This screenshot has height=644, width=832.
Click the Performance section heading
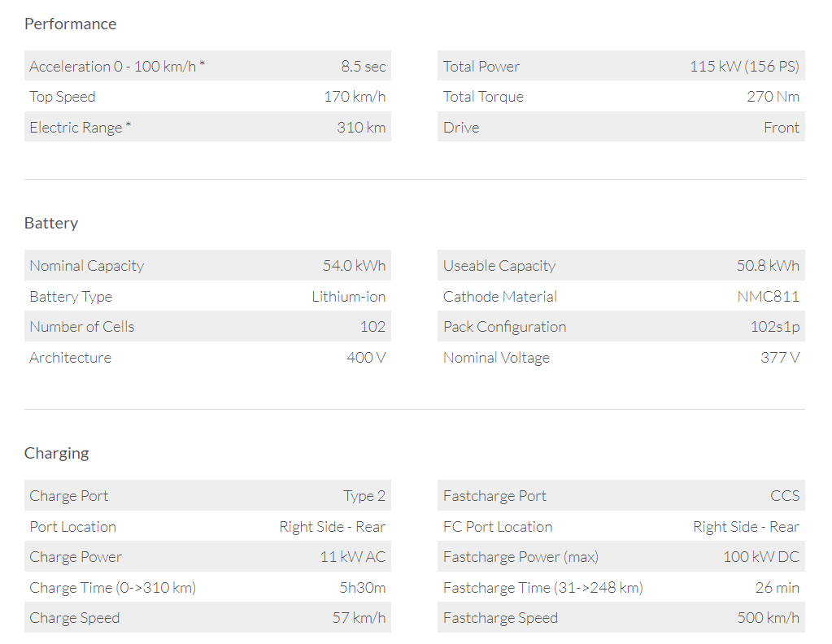(70, 24)
